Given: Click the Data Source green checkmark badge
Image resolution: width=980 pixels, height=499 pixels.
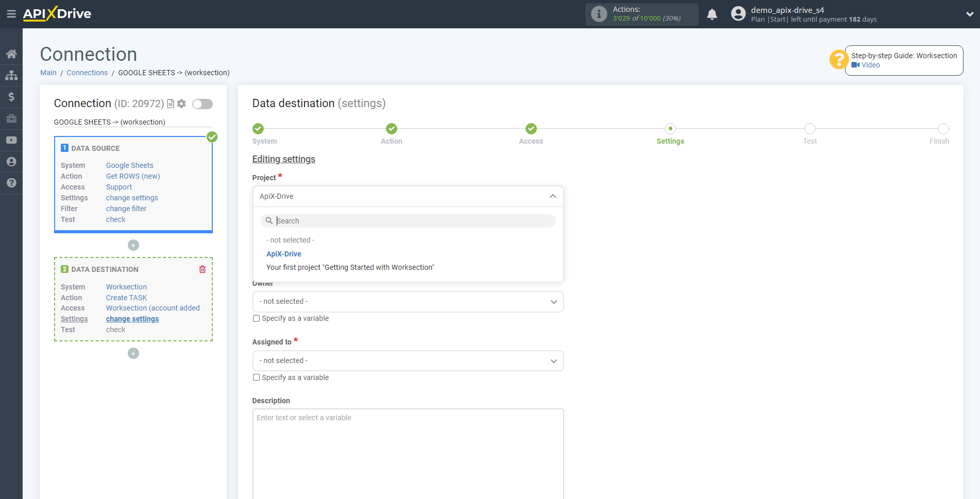Looking at the screenshot, I should [x=212, y=137].
